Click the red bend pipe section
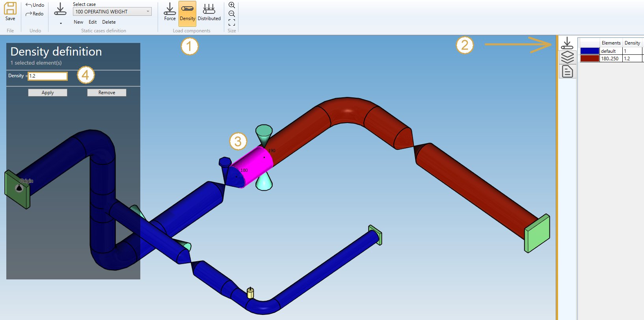 click(347, 111)
